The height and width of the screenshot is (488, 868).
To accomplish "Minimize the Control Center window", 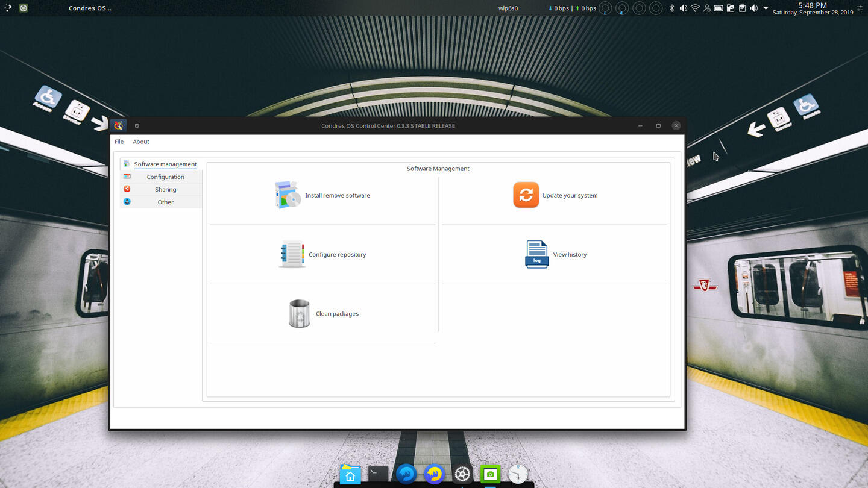I will [640, 126].
